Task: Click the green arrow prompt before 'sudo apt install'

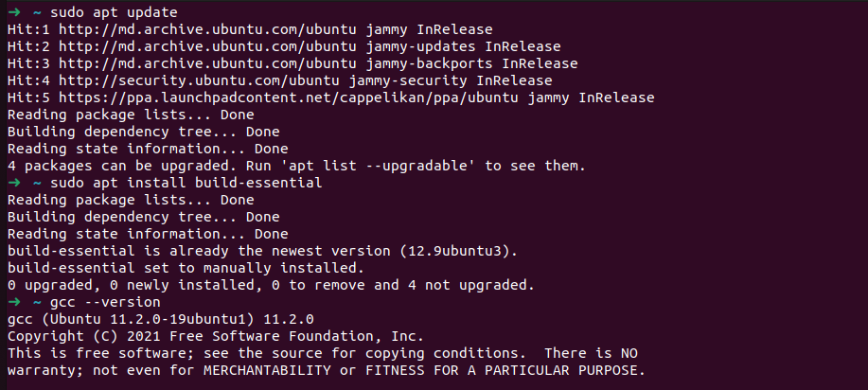Action: (x=14, y=183)
